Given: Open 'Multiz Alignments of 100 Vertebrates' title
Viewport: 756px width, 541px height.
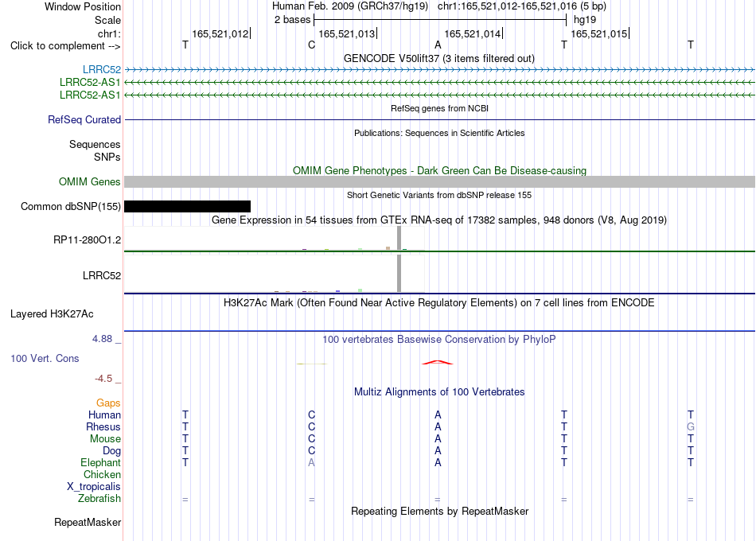Looking at the screenshot, I should (439, 392).
